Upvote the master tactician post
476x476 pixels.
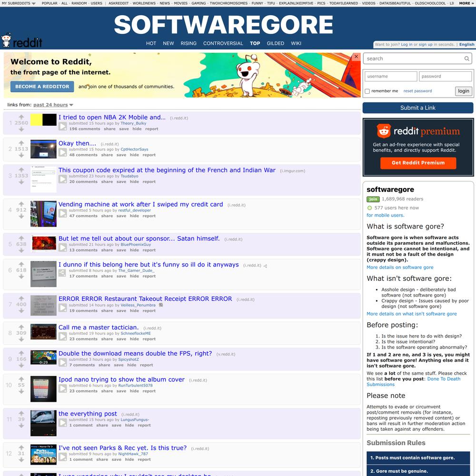[x=21, y=327]
